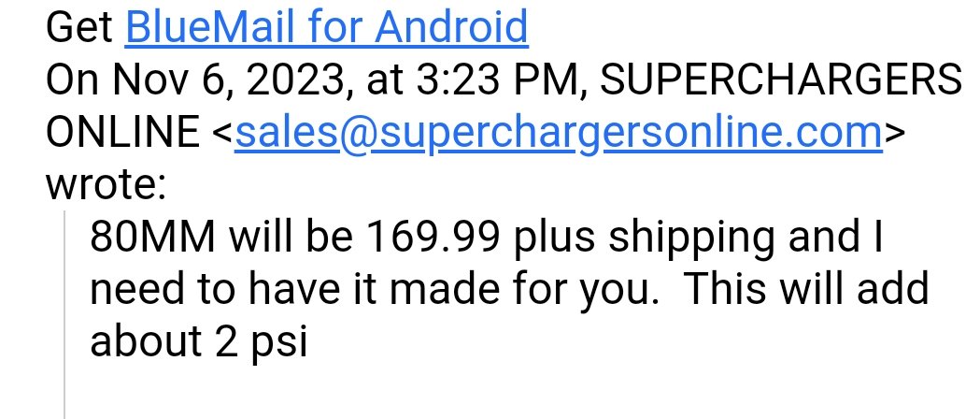Click the word "Android" in the BlueMail link
980x419 pixels.
click(451, 27)
